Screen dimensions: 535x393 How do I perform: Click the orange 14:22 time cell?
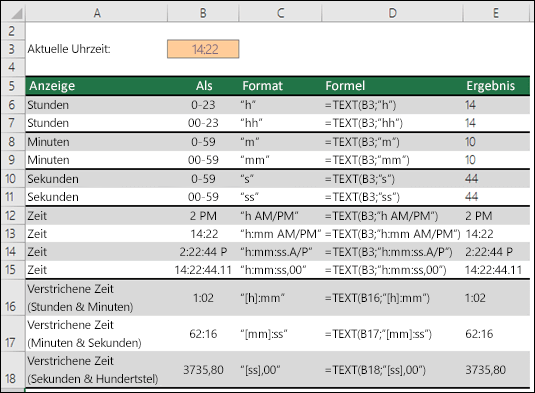pos(203,49)
